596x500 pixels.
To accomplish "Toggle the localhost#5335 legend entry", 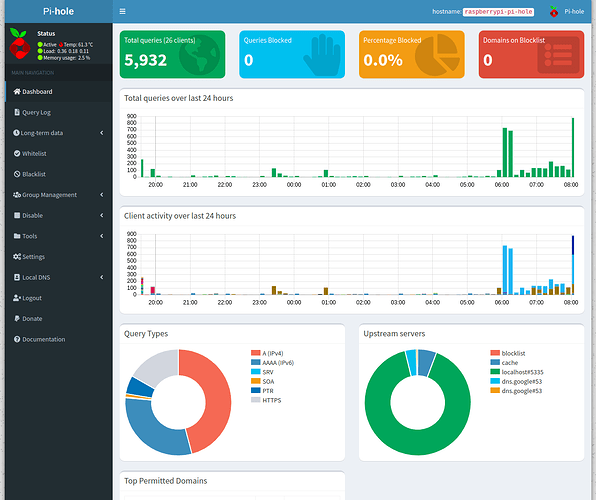I will coord(517,372).
